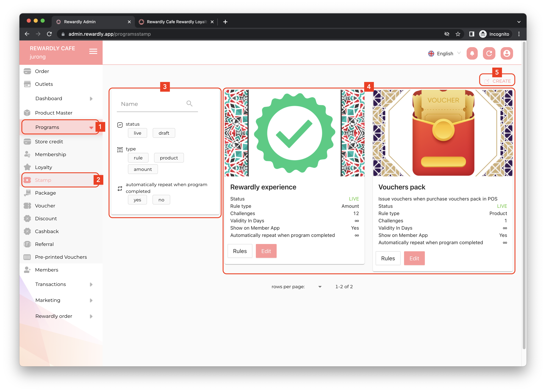
Task: Open the user profile avatar icon
Action: tap(506, 53)
